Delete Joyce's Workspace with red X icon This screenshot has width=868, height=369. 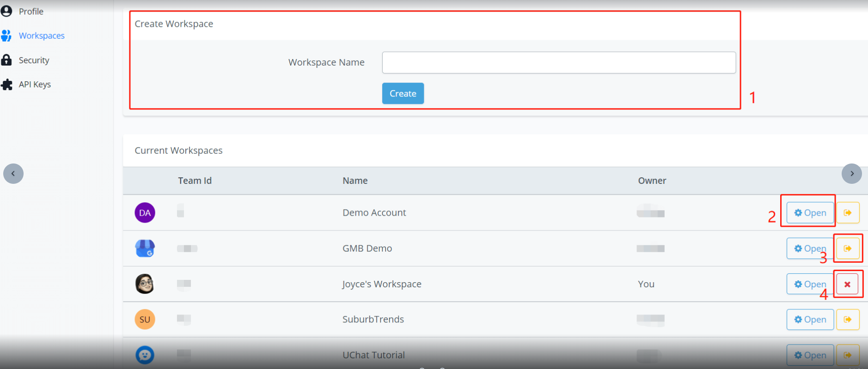tap(847, 284)
